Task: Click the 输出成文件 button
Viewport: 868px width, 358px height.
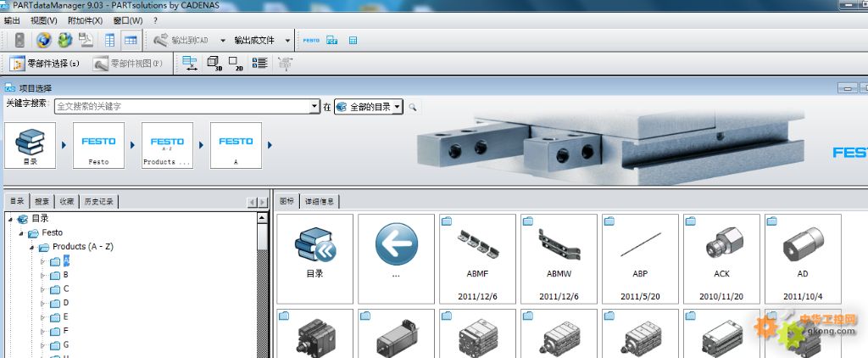Action: pyautogui.click(x=254, y=40)
